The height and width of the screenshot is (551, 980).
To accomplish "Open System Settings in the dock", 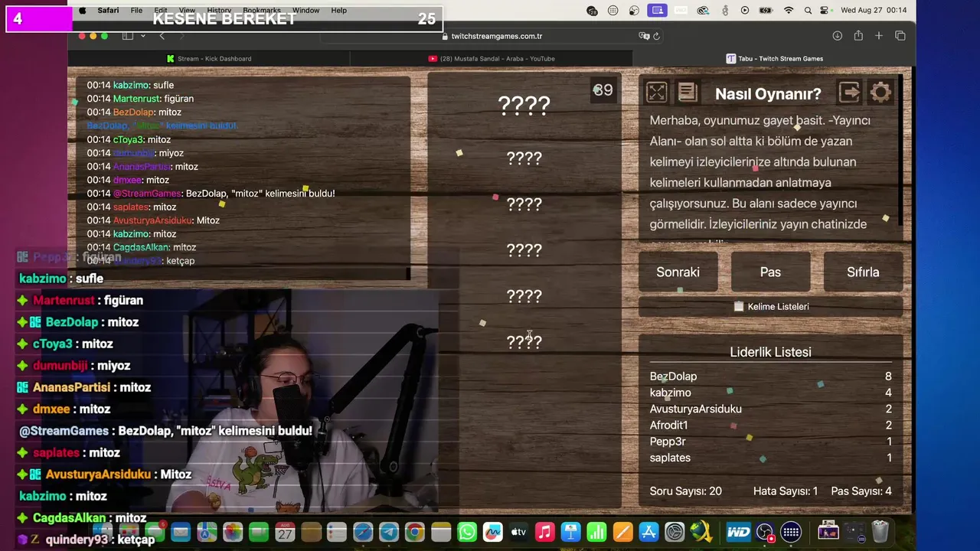I will 675,532.
